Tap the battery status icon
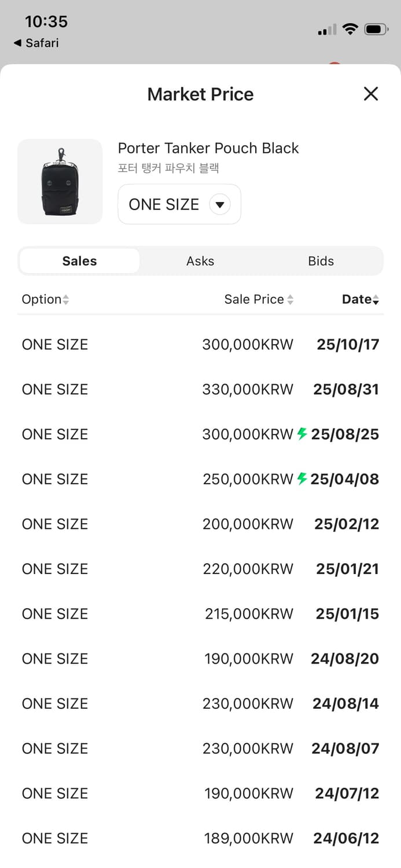Image resolution: width=401 pixels, height=868 pixels. point(376,29)
